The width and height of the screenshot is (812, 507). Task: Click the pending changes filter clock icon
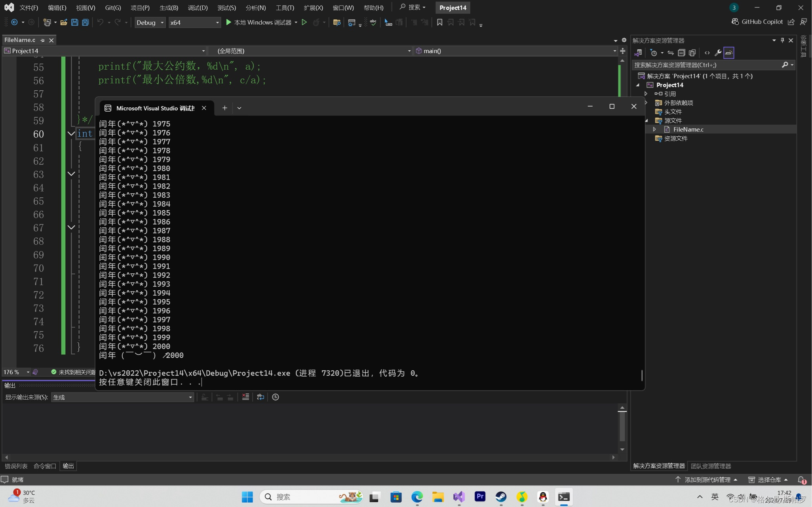[654, 53]
